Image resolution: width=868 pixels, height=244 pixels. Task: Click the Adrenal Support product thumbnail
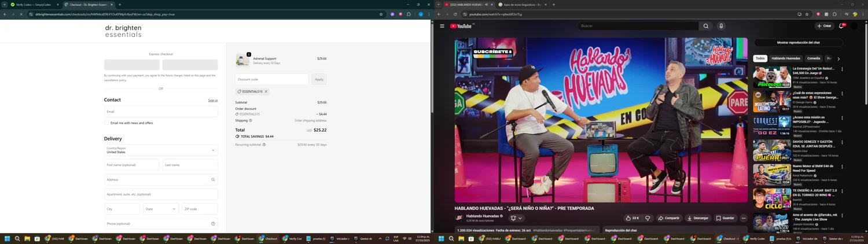tap(242, 60)
